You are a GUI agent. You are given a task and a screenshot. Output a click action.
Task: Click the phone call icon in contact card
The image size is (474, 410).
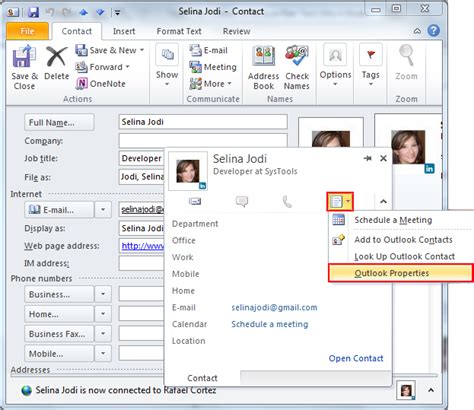[x=287, y=201]
